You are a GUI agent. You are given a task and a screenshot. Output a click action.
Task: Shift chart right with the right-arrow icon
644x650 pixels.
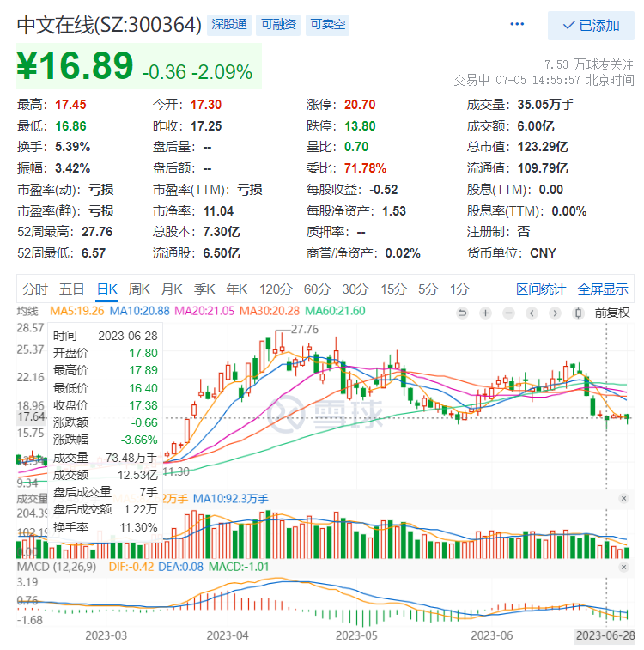click(x=554, y=313)
